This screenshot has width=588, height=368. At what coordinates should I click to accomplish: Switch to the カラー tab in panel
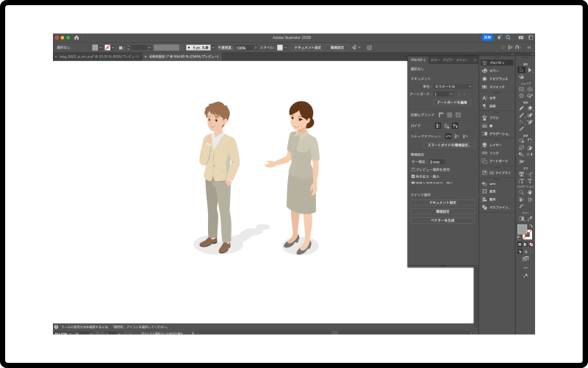coord(436,60)
